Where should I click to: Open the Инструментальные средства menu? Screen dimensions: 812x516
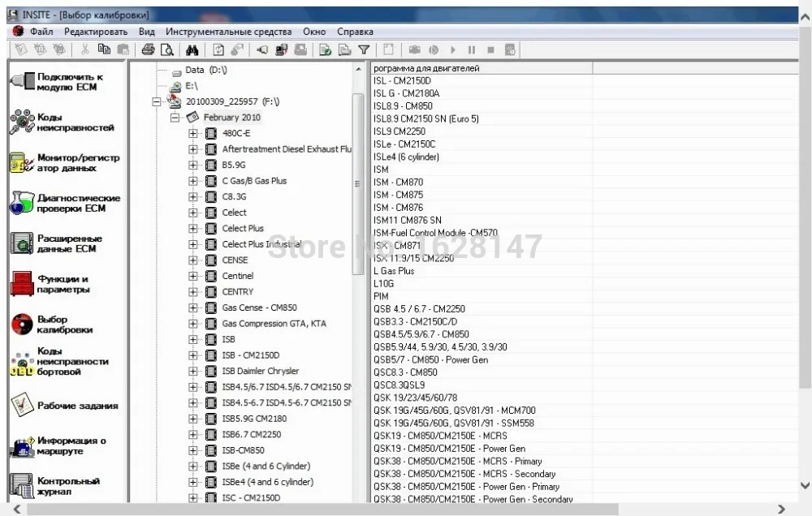(228, 32)
